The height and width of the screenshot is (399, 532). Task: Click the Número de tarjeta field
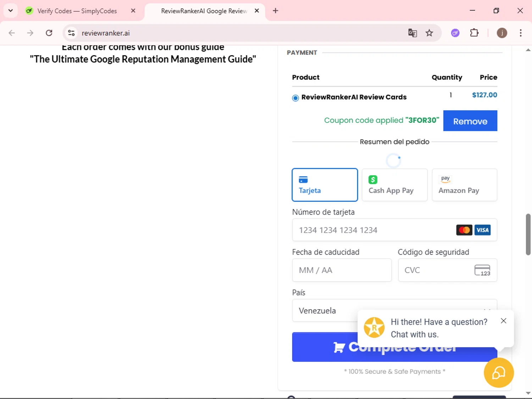pos(394,230)
